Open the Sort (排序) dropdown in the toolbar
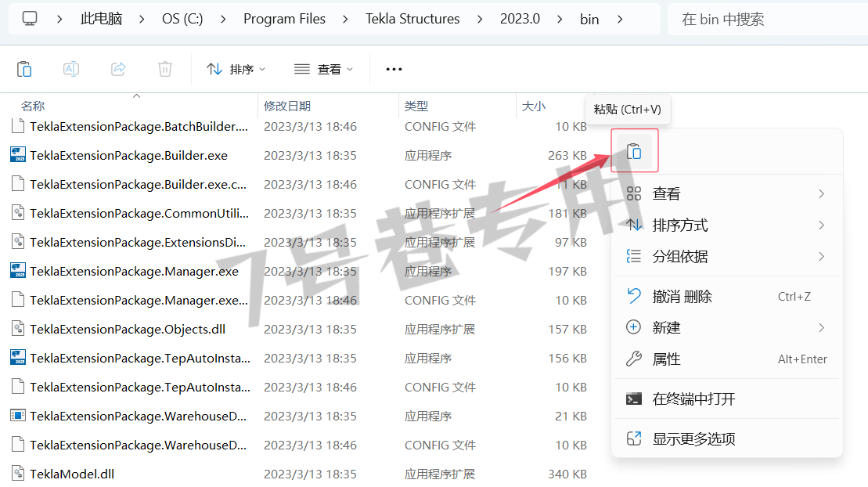Image resolution: width=868 pixels, height=487 pixels. pyautogui.click(x=236, y=69)
